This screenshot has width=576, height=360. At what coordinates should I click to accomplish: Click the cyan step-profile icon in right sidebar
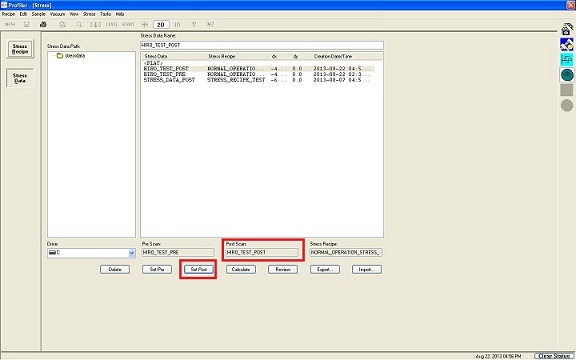pyautogui.click(x=567, y=60)
